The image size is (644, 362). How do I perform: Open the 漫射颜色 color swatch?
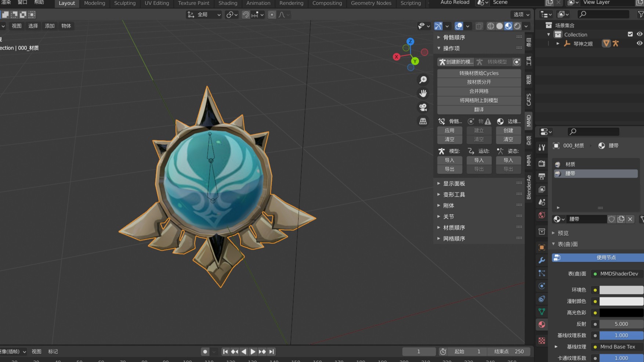click(x=621, y=301)
